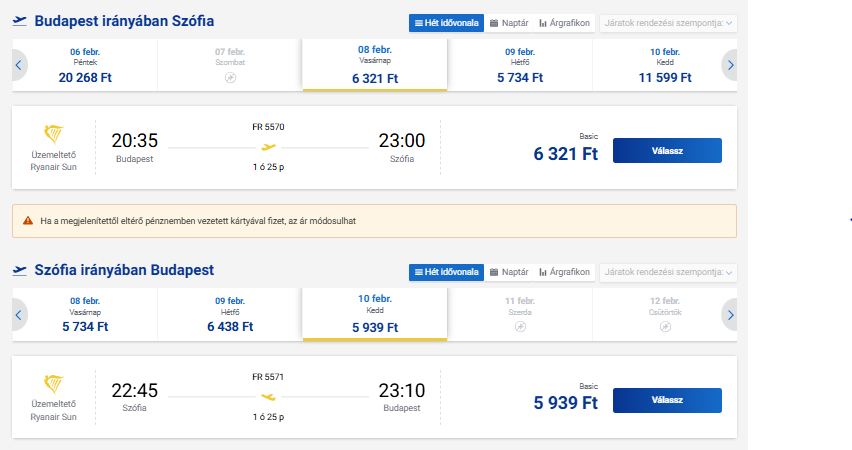This screenshot has height=450, width=852.
Task: Select 09 febr. Hétfő 5 734 Ft outbound date
Action: (520, 65)
